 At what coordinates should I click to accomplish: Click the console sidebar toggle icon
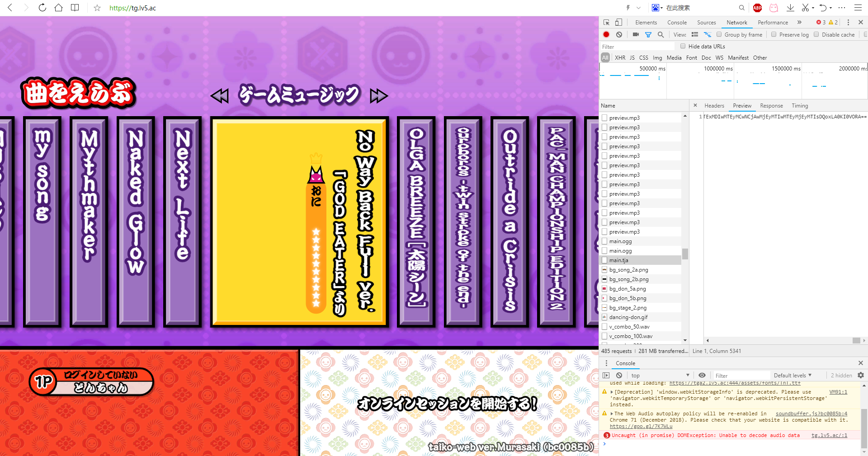[x=606, y=375]
